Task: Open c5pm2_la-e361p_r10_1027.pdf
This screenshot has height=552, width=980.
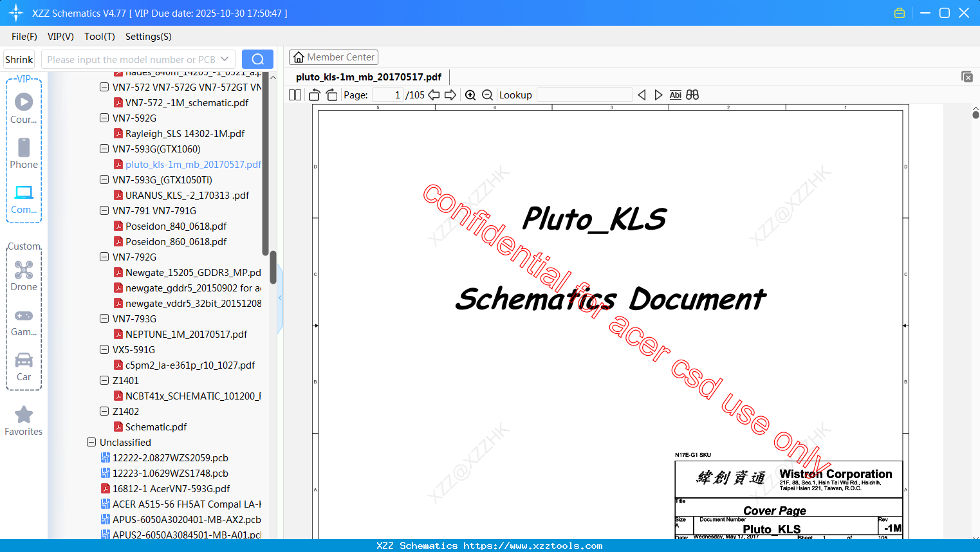Action: 190,365
